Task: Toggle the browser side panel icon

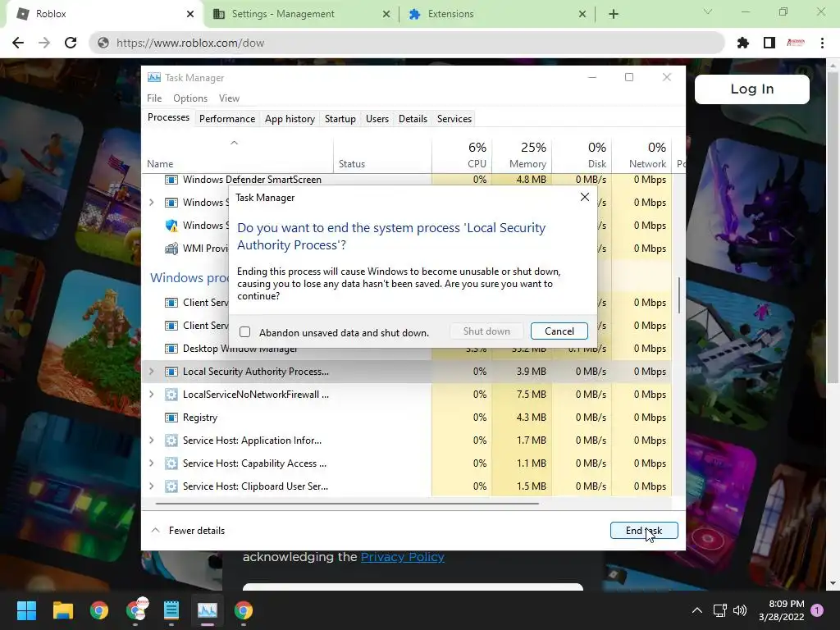Action: (769, 43)
